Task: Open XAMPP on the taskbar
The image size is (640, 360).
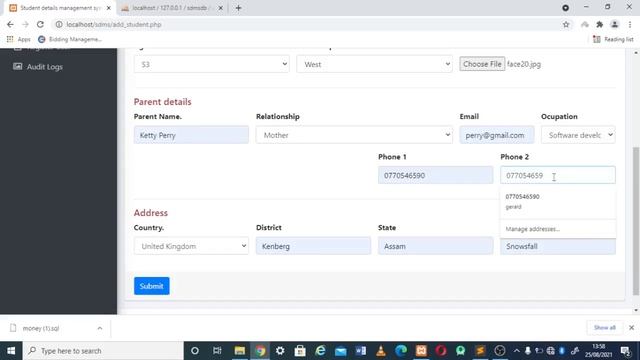Action: [x=421, y=351]
